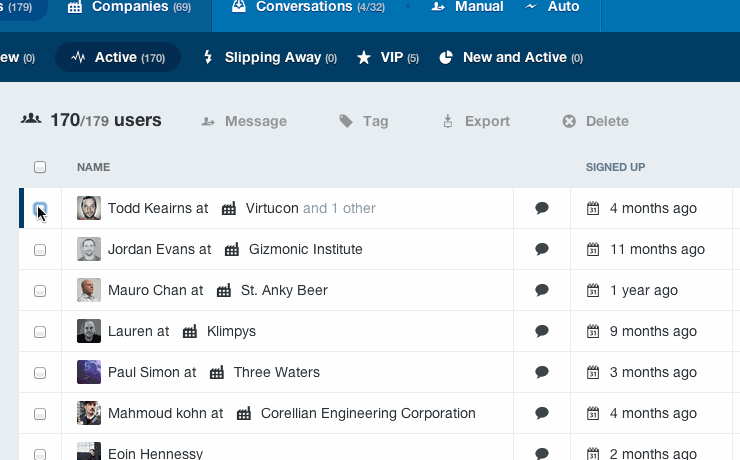Click the Message button
Viewport: 740px width, 460px height.
click(244, 121)
